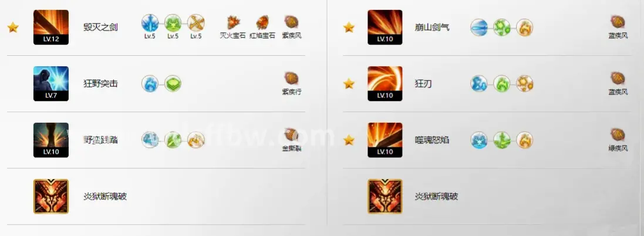Open the 崩山剑气 skill icon
This screenshot has width=644, height=236.
pos(385,27)
